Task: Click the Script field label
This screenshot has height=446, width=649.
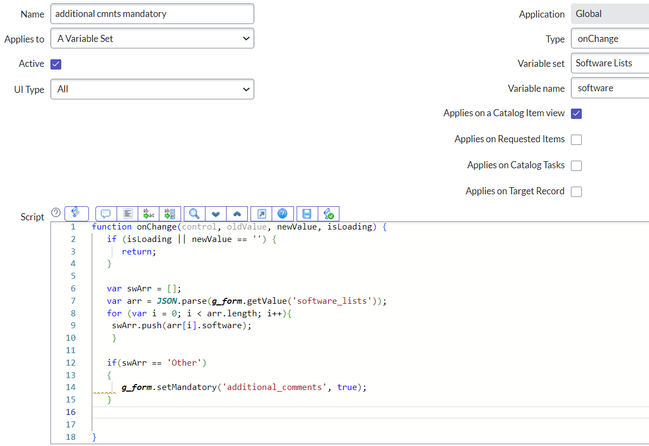Action: pos(32,217)
